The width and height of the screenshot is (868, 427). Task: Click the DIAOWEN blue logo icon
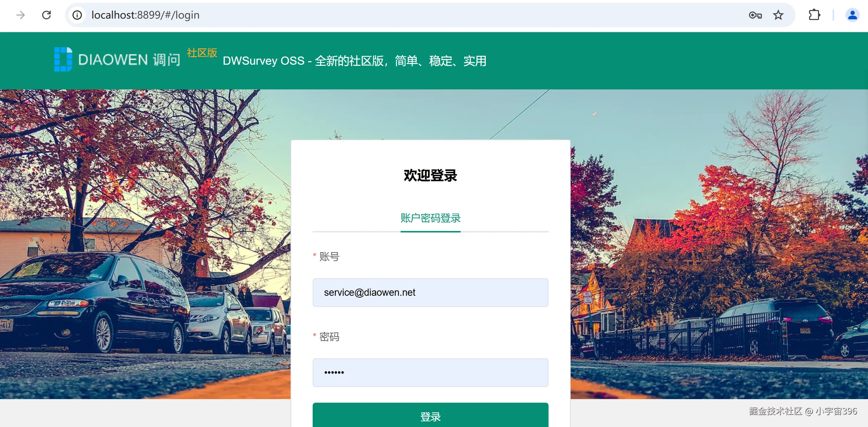coord(63,59)
